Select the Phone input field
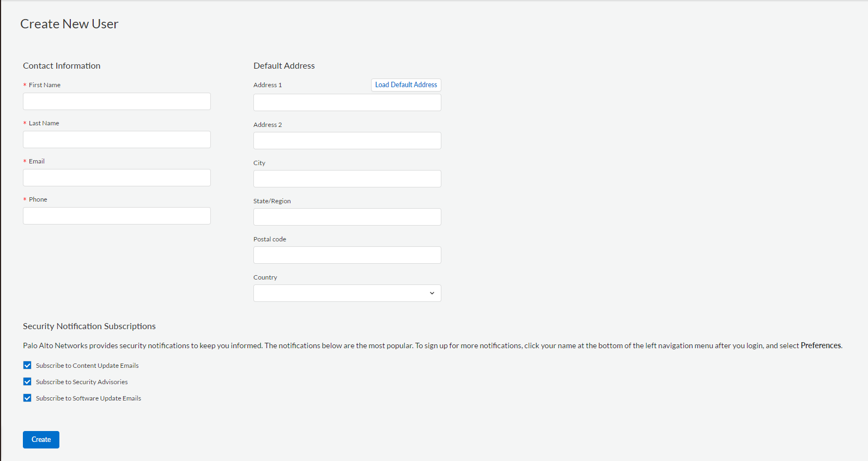This screenshot has width=868, height=461. point(117,216)
